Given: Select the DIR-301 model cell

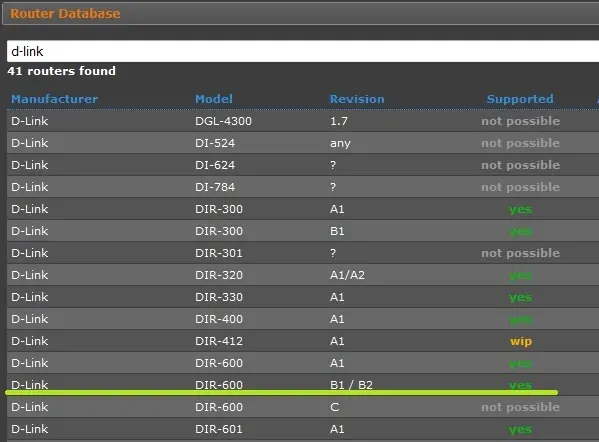Looking at the screenshot, I should tap(219, 253).
